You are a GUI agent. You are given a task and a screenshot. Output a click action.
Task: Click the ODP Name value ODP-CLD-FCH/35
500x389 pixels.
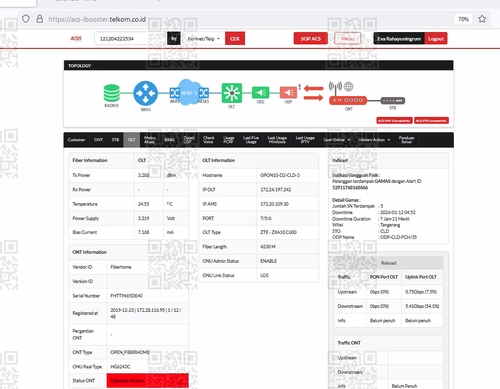[399, 237]
